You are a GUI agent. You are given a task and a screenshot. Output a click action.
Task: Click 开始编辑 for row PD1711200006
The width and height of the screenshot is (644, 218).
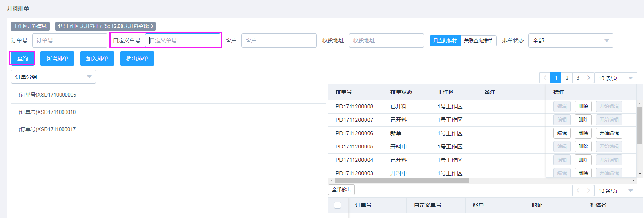coord(609,133)
